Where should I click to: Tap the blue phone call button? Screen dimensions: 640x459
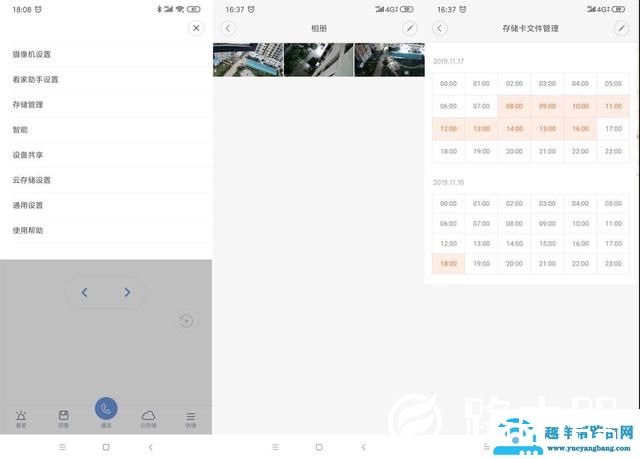click(106, 409)
